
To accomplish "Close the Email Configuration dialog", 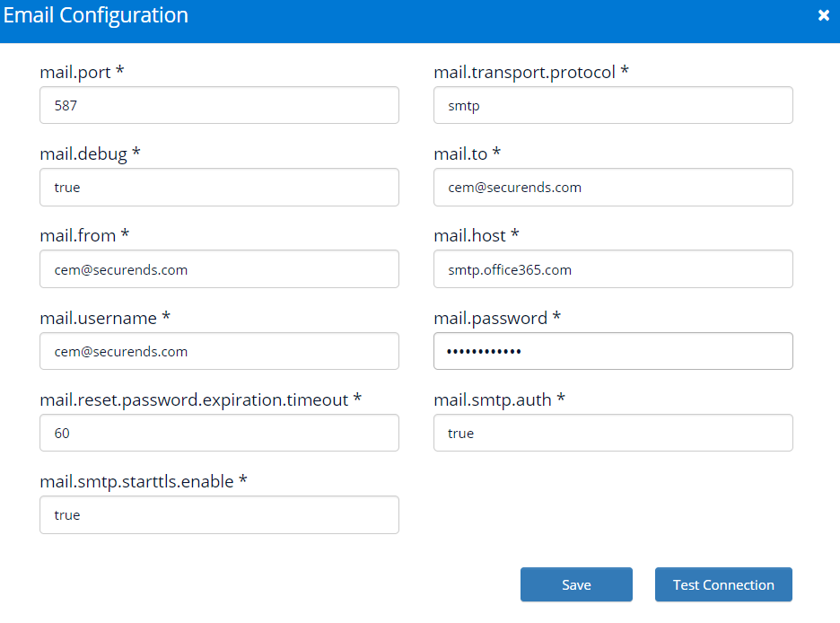I will point(823,15).
